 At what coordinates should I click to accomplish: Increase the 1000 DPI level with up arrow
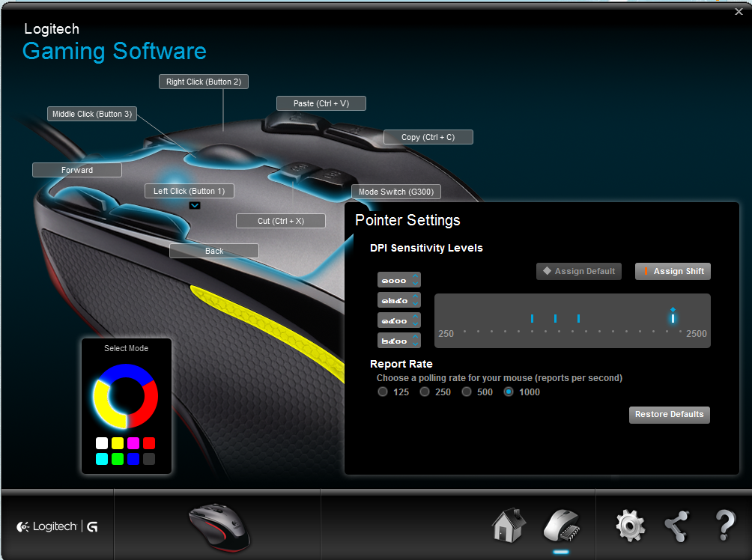click(416, 277)
